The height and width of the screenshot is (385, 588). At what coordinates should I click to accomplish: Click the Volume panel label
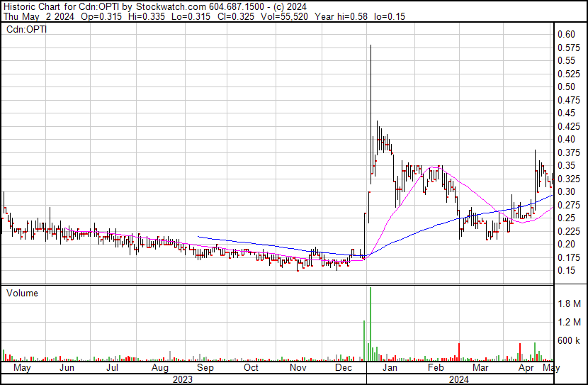[22, 293]
